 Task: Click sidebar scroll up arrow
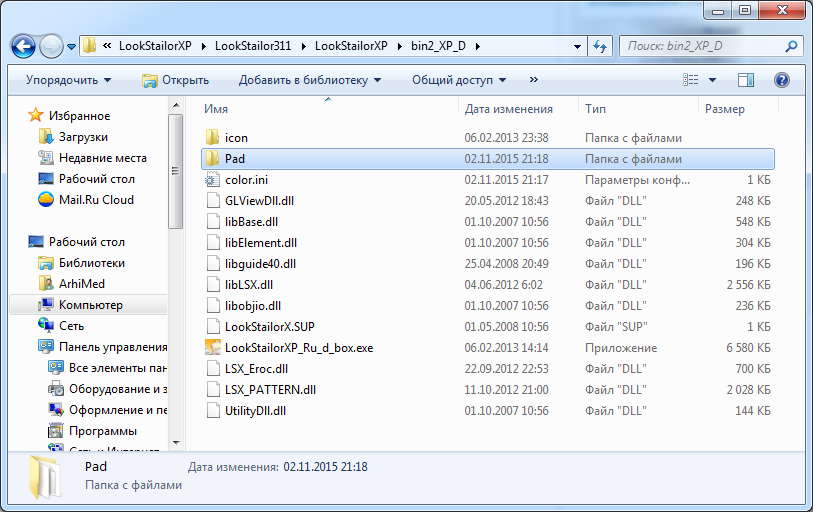point(175,106)
